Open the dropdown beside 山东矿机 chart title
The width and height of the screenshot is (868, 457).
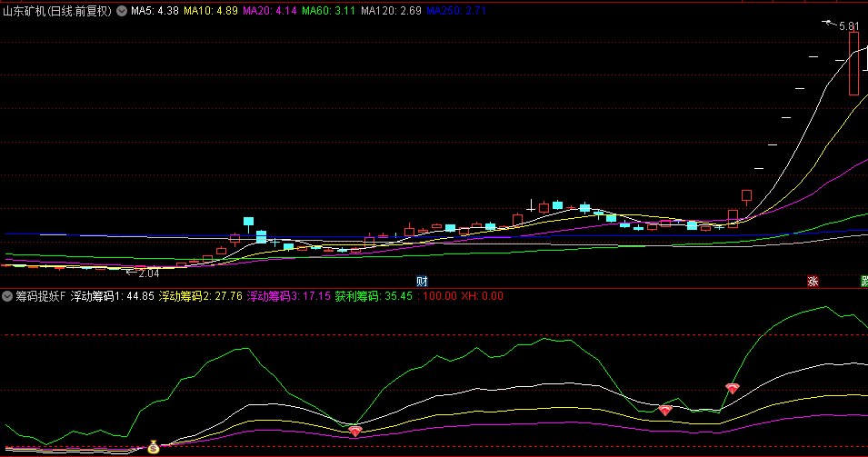121,12
